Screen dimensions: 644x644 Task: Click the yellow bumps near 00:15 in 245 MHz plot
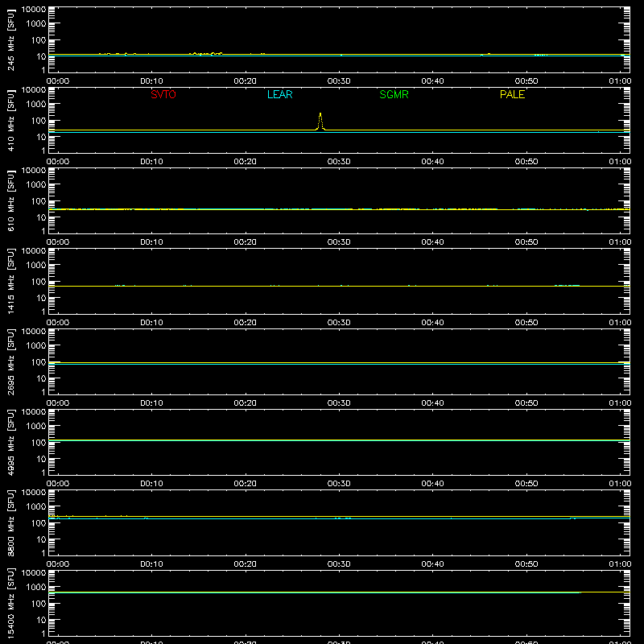pyautogui.click(x=205, y=53)
